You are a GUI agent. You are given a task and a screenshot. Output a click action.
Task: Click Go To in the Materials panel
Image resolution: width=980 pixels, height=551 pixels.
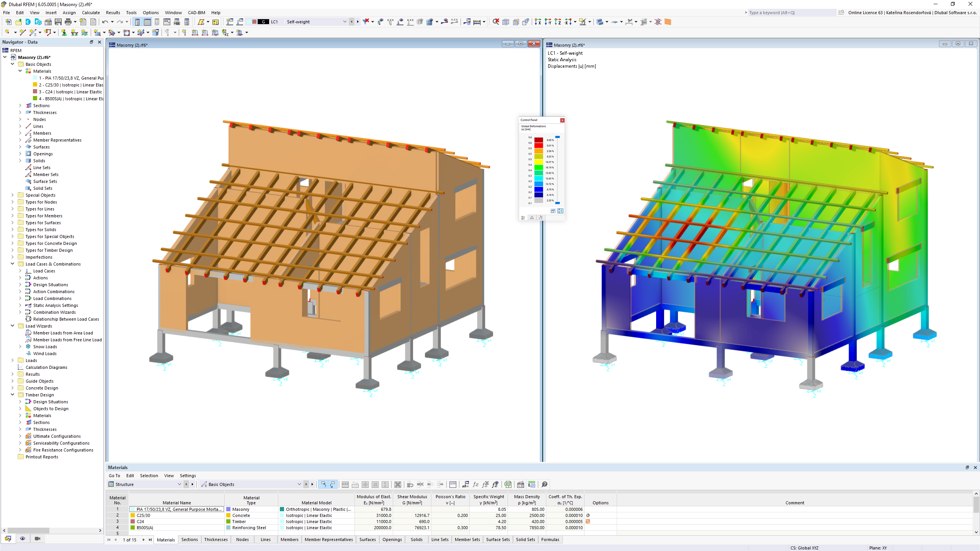pos(114,475)
